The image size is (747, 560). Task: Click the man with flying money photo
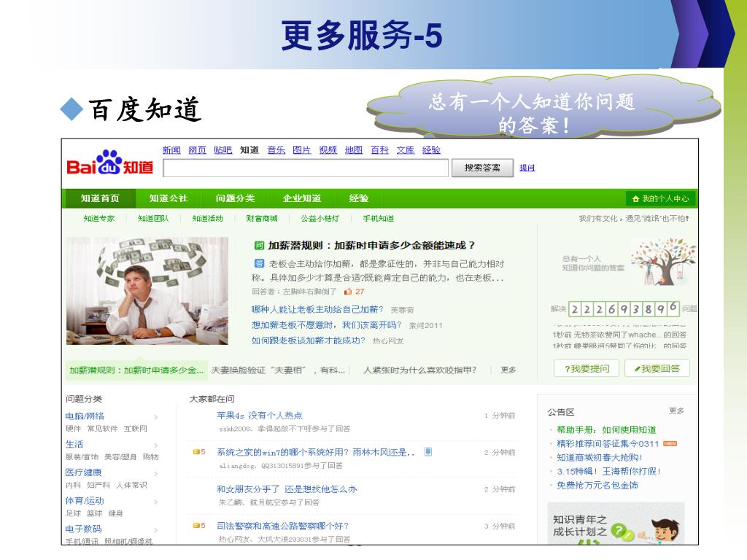pyautogui.click(x=147, y=290)
